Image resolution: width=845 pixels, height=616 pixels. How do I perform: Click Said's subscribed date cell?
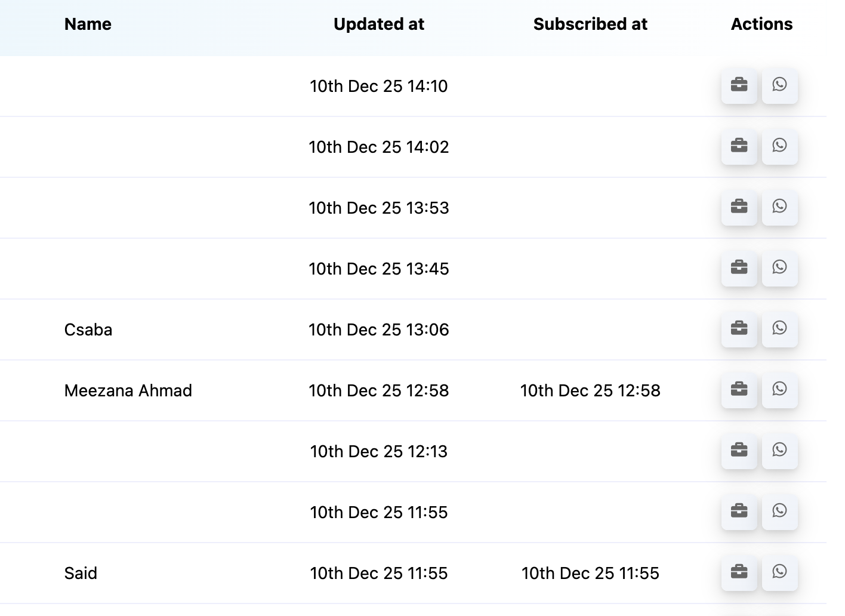click(x=590, y=574)
